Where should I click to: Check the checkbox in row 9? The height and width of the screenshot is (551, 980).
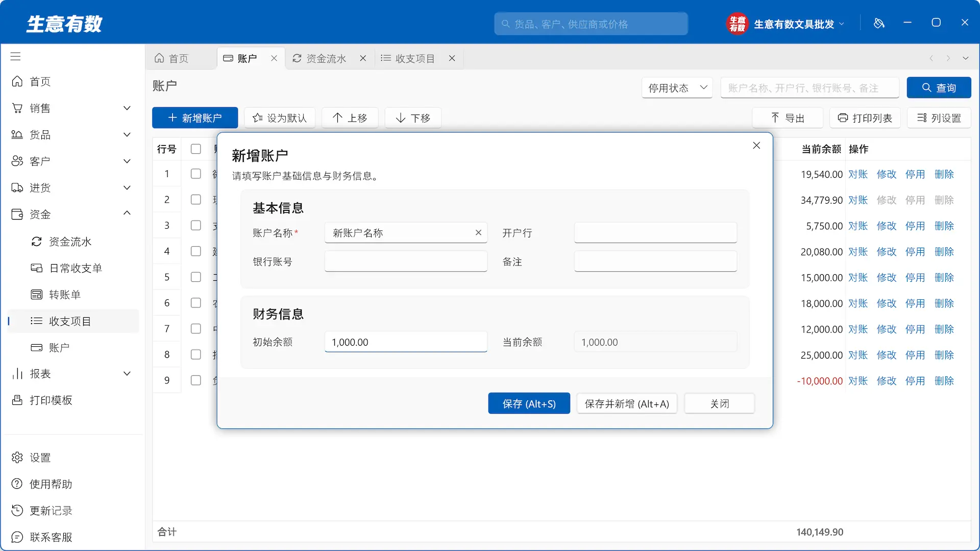pyautogui.click(x=195, y=380)
